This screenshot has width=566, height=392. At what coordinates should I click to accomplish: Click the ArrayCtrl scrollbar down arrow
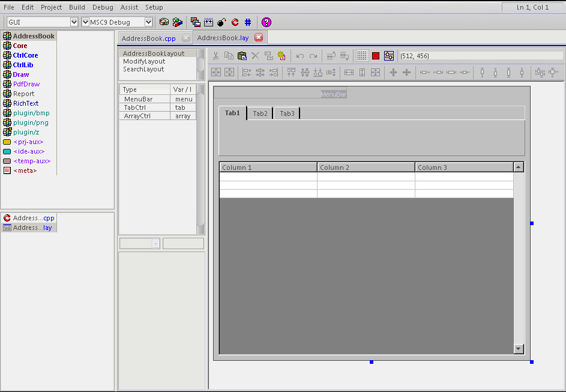coord(519,349)
